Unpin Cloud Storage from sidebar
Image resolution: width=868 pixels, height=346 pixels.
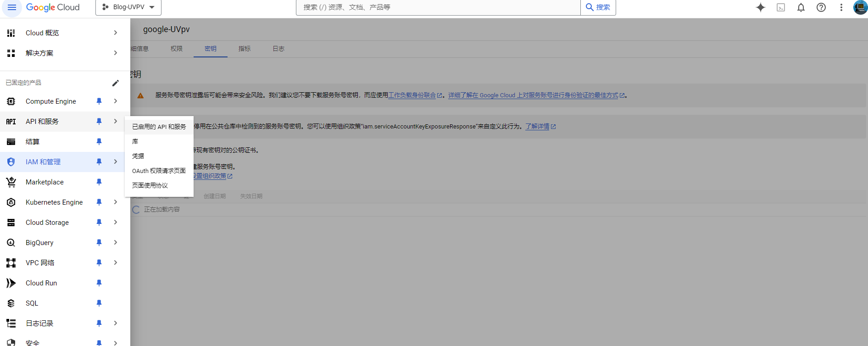pos(99,223)
